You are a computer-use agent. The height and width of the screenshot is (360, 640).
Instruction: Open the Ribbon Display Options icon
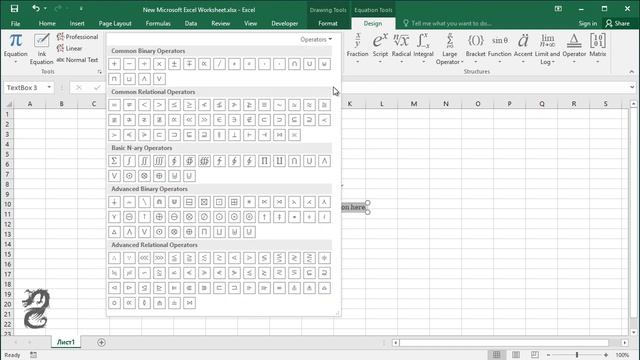558,9
